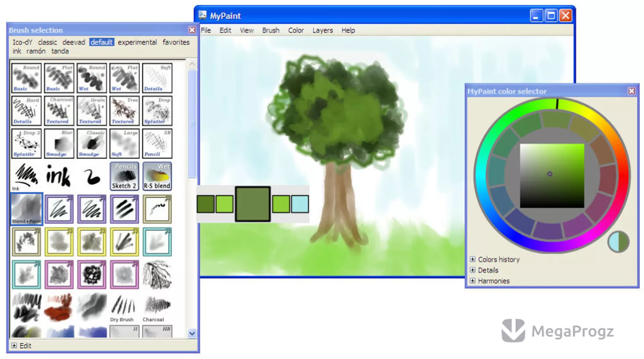Viewport: 644px width, 359px height.
Task: Select the Blend+Paint brush
Action: pyautogui.click(x=26, y=209)
